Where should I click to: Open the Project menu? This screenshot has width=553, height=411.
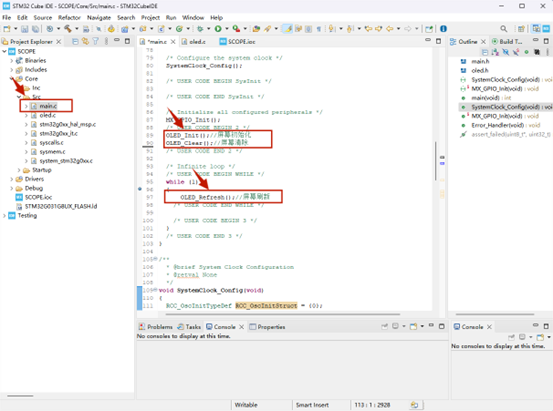point(150,18)
